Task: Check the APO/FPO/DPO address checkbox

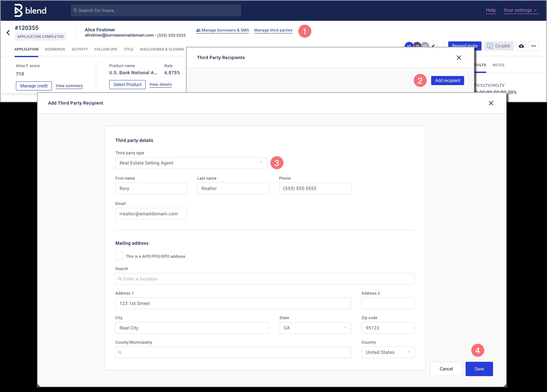Action: 119,256
